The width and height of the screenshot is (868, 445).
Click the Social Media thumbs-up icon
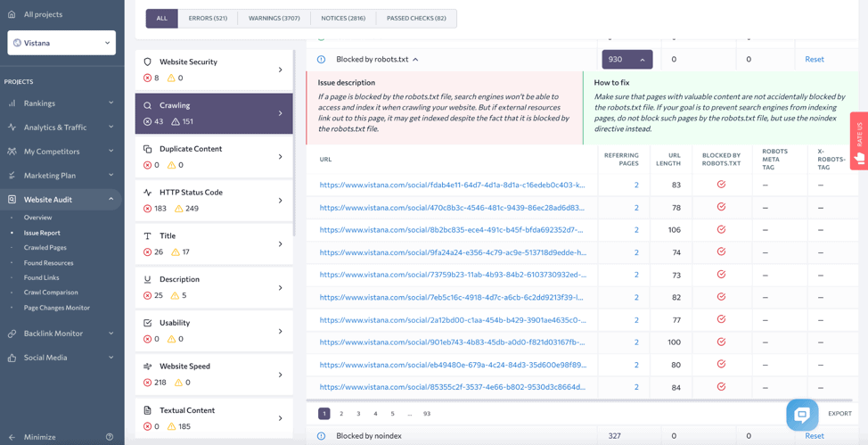click(x=12, y=358)
